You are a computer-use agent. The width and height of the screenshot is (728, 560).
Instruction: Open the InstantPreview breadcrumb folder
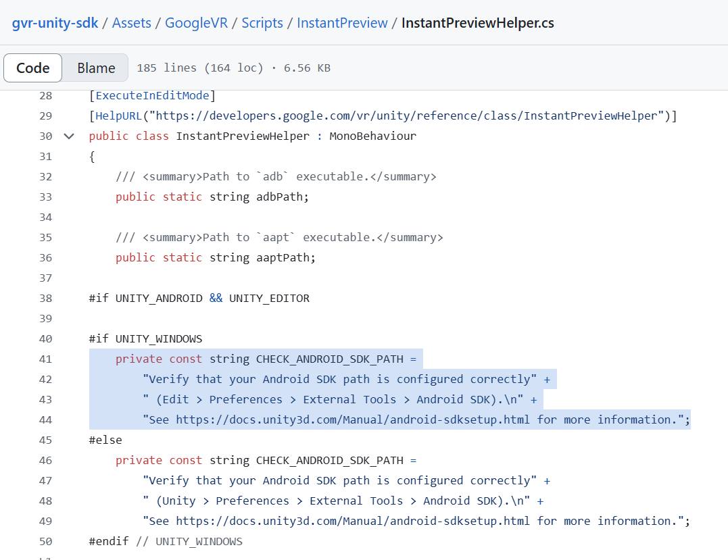click(x=342, y=23)
